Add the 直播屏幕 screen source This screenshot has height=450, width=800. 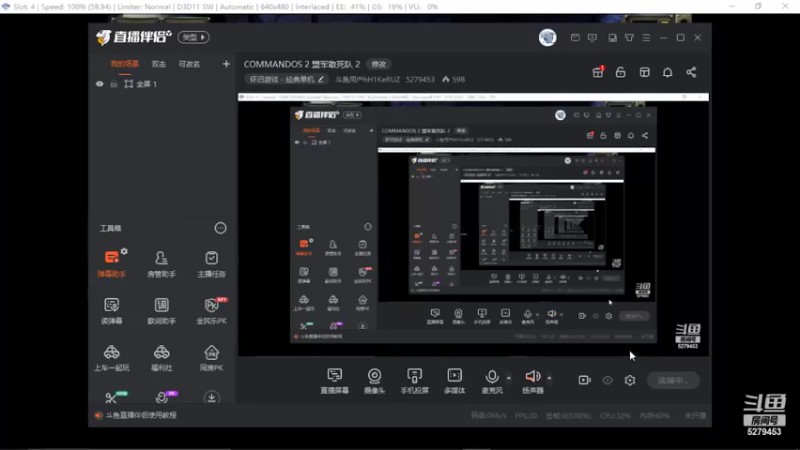[x=335, y=381]
